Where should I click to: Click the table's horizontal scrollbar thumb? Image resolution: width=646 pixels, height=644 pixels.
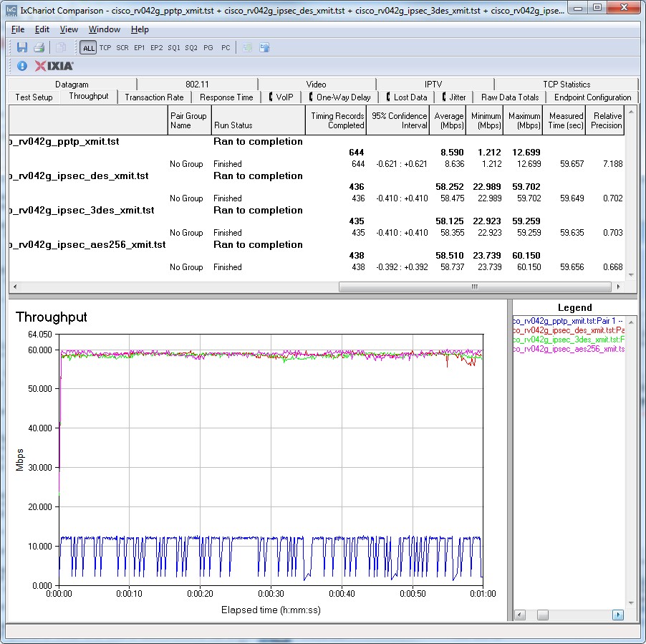pos(475,287)
